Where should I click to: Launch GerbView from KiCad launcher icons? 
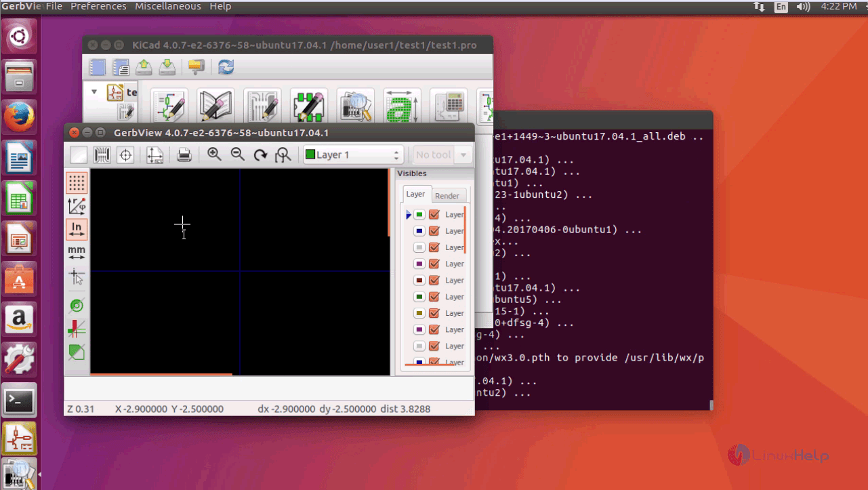pos(355,106)
